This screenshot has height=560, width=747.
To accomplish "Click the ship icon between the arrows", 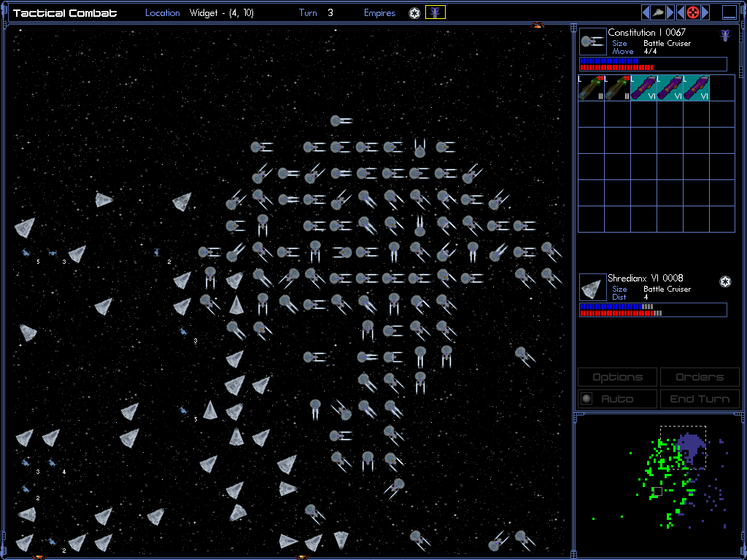I will (x=658, y=12).
